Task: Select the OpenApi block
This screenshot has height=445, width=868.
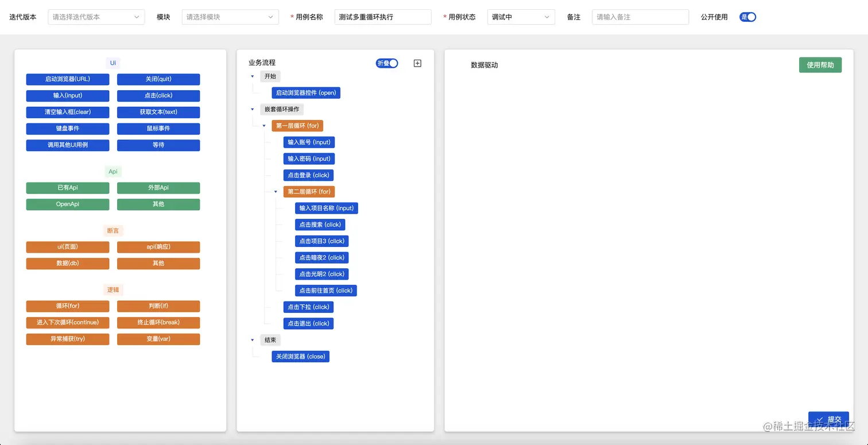Action: point(67,204)
